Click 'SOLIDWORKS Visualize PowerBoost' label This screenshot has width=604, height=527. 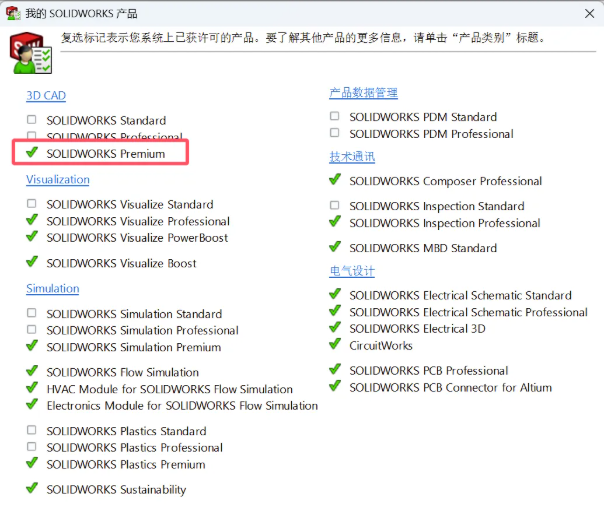click(x=138, y=238)
